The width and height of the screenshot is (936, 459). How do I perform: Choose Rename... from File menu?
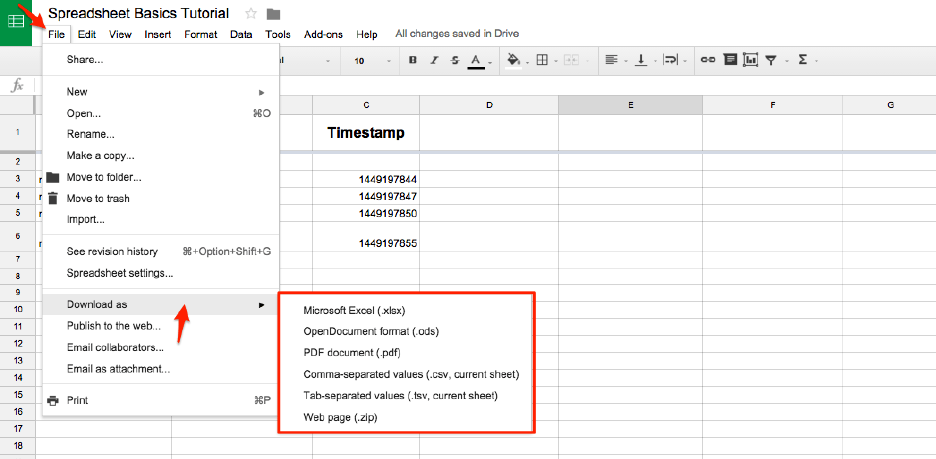coord(161,134)
